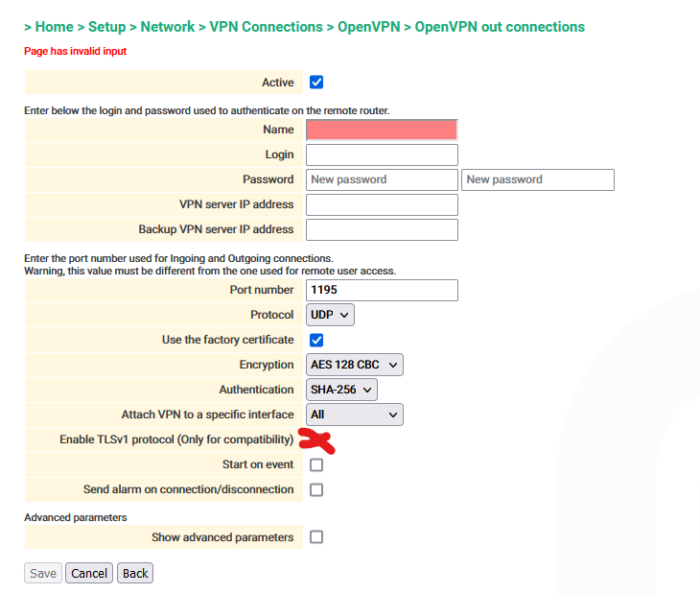This screenshot has width=700, height=594.
Task: Go to VPN Connections breadcrumb
Action: click(264, 27)
